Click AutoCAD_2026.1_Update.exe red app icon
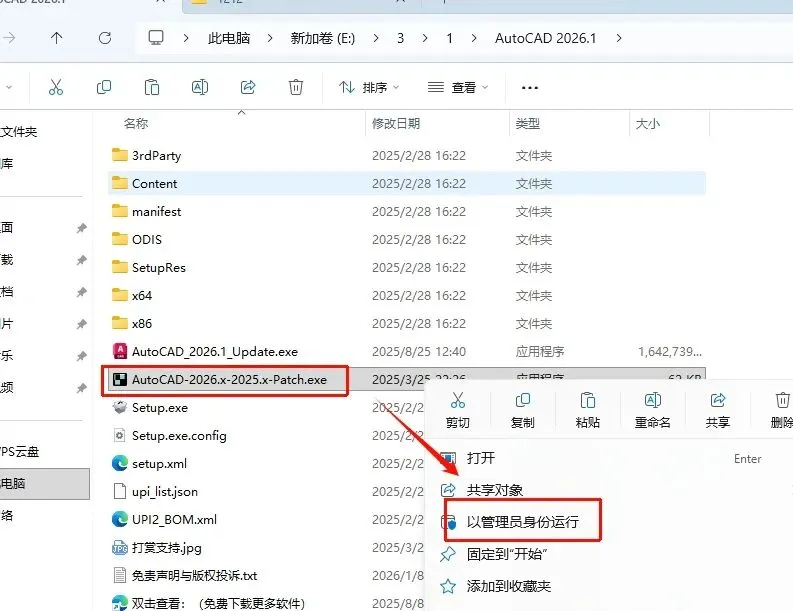 (120, 351)
